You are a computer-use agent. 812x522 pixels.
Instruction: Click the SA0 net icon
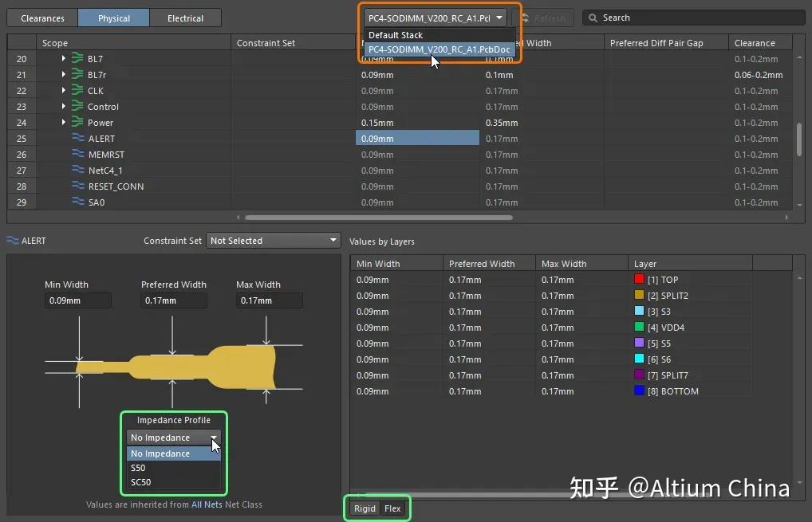pos(78,202)
